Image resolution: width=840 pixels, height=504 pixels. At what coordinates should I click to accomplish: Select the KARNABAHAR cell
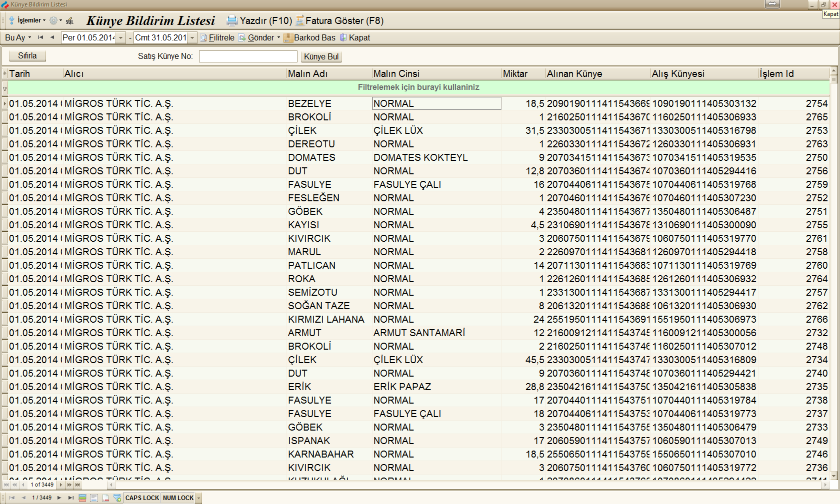(329, 454)
